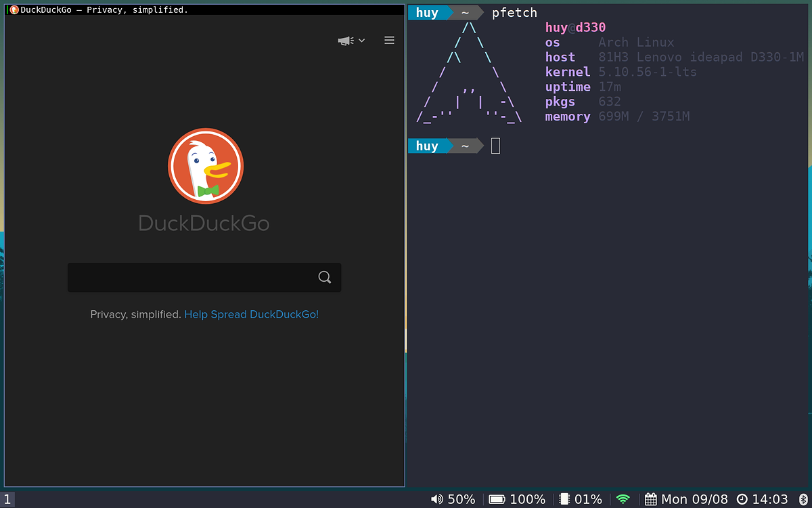Click the Arch ASCII art logo in terminal
This screenshot has width=812, height=508.
[x=469, y=72]
